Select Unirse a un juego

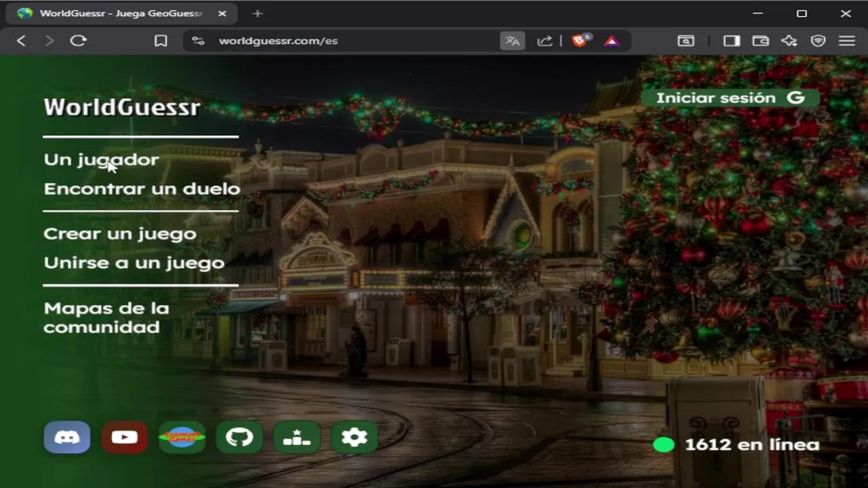coord(134,262)
